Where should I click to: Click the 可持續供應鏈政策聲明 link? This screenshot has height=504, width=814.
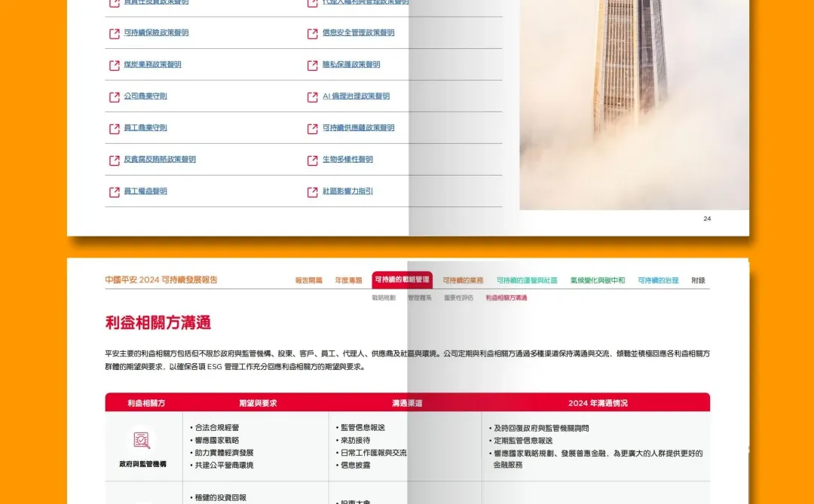click(358, 128)
